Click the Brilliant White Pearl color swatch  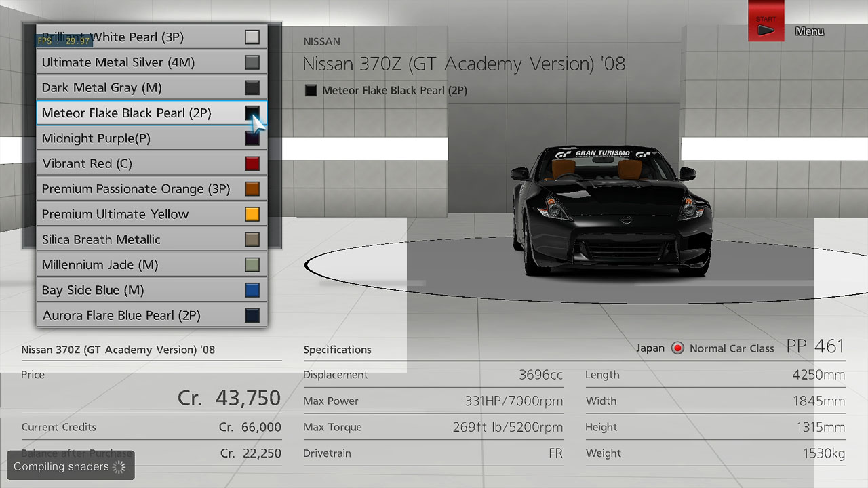(252, 37)
